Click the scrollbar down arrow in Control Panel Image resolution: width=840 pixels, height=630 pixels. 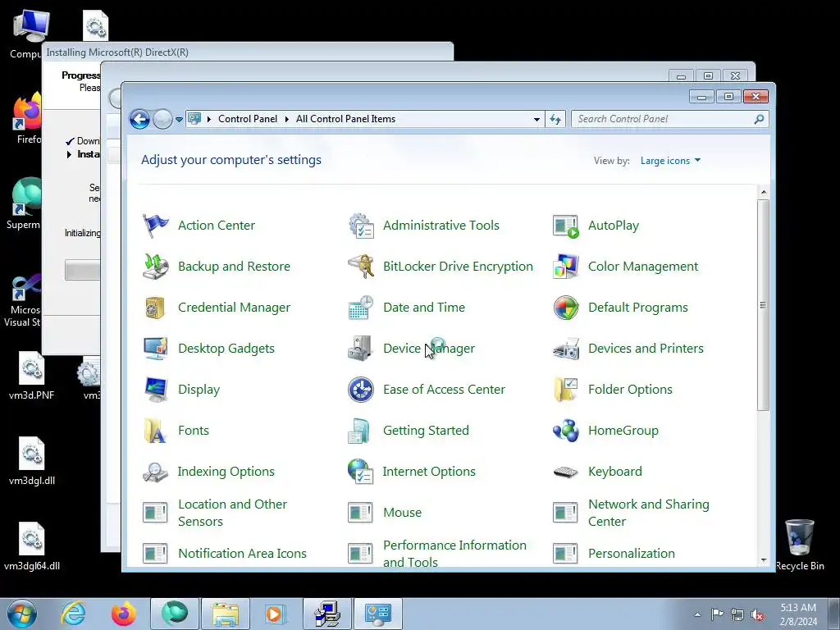764,560
